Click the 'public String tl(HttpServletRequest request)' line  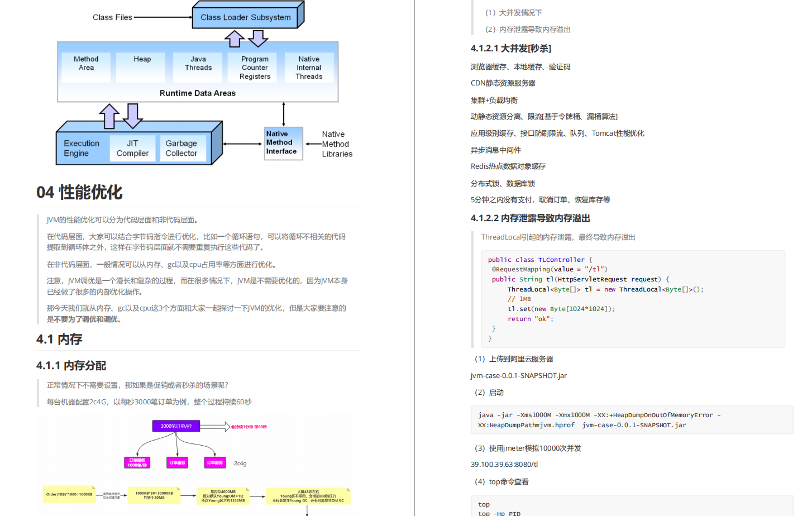tap(581, 279)
